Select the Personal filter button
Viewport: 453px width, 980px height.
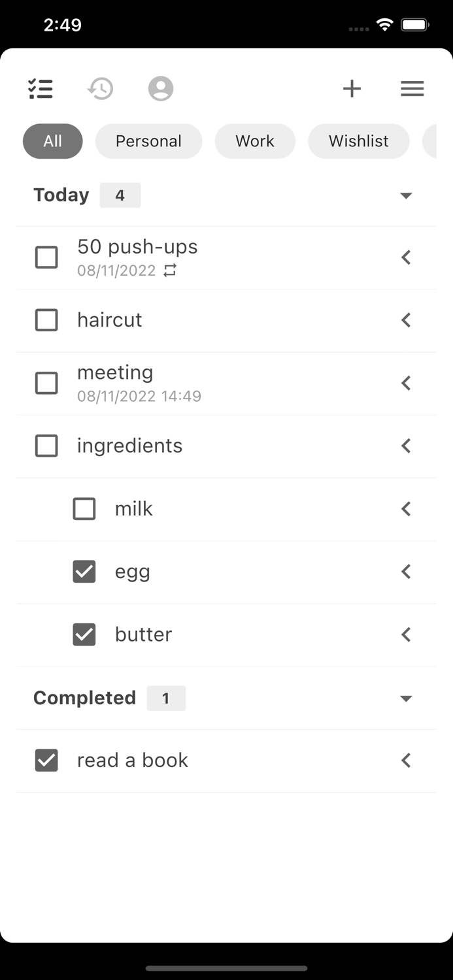click(148, 140)
